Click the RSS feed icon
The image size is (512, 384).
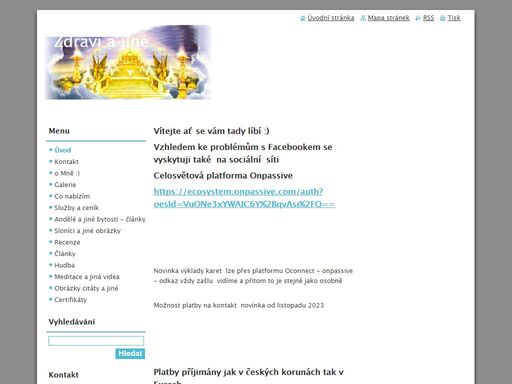(x=418, y=18)
